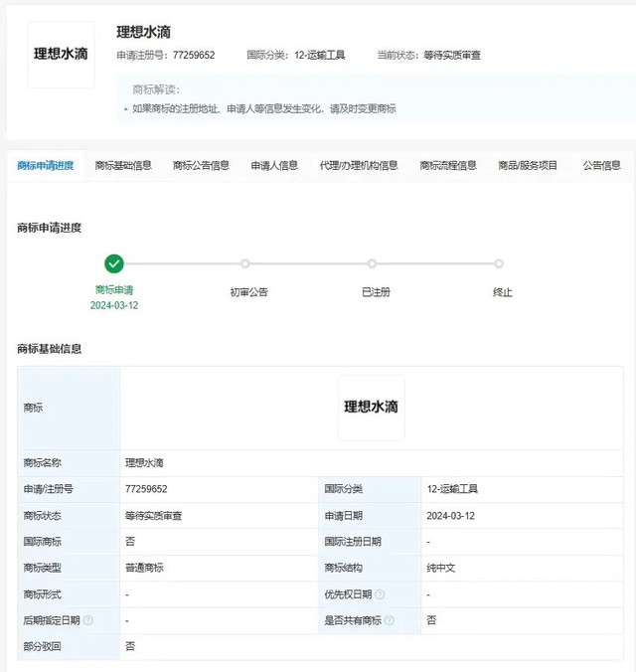Click the 国际分类 table label
The height and width of the screenshot is (672, 636).
coord(343,489)
